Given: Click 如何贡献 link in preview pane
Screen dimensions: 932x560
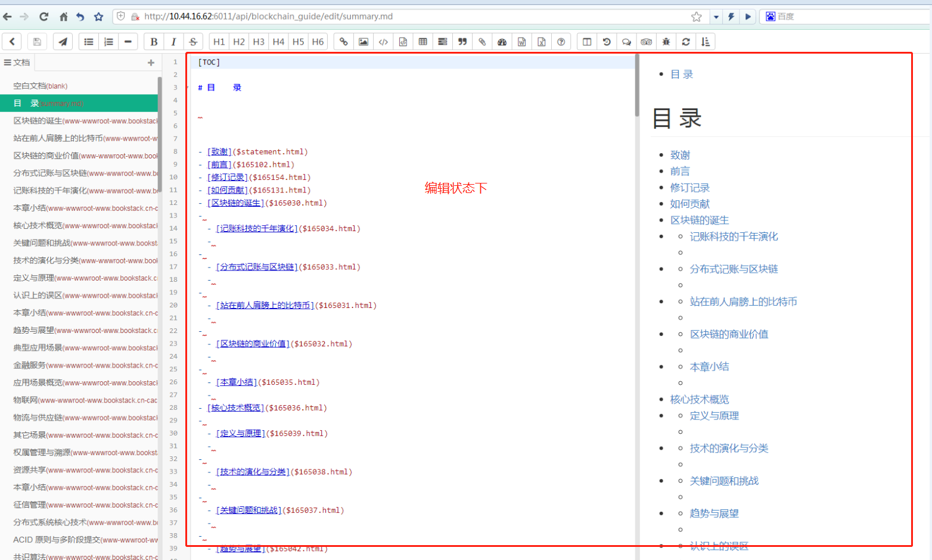Looking at the screenshot, I should [x=690, y=204].
